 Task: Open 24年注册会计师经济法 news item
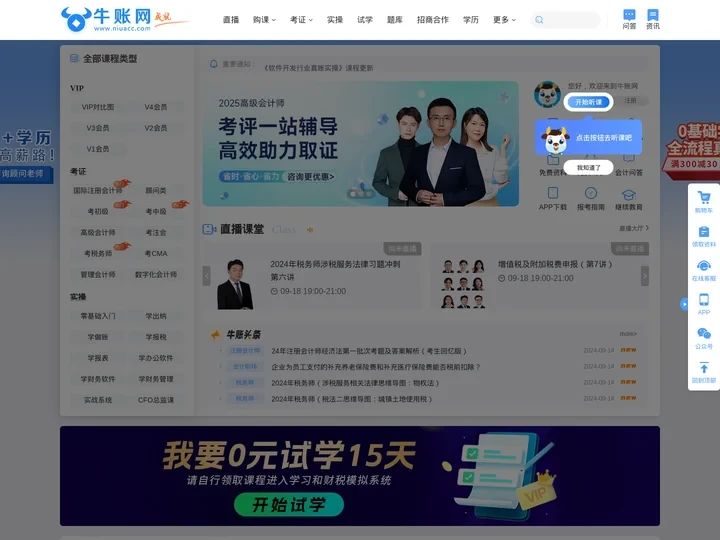pos(369,351)
